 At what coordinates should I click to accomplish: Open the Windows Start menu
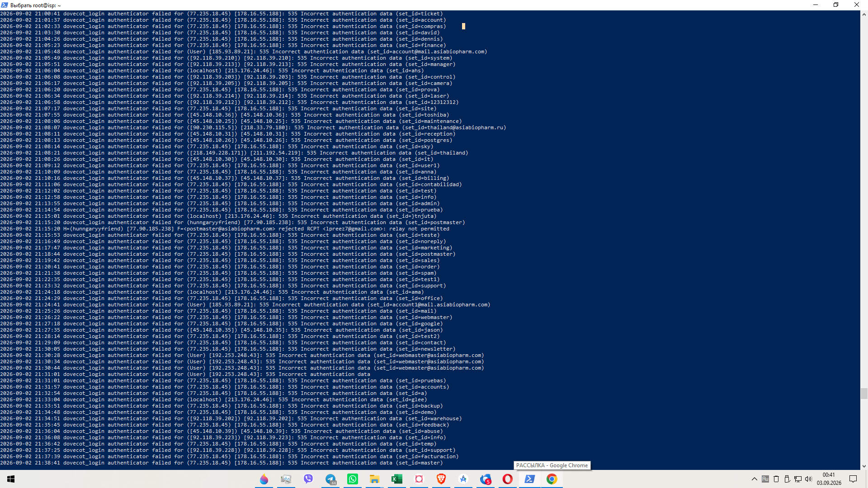coord(11,479)
